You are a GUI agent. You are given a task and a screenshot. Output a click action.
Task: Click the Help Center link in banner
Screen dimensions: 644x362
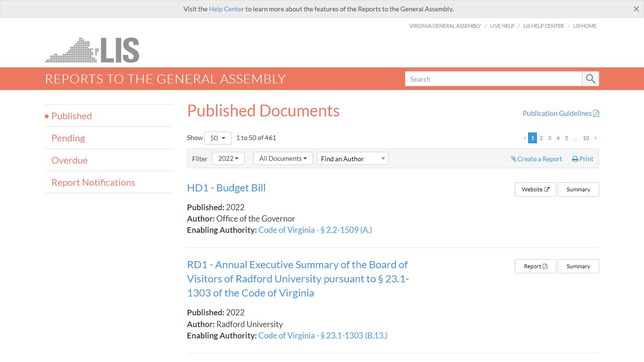pos(227,9)
